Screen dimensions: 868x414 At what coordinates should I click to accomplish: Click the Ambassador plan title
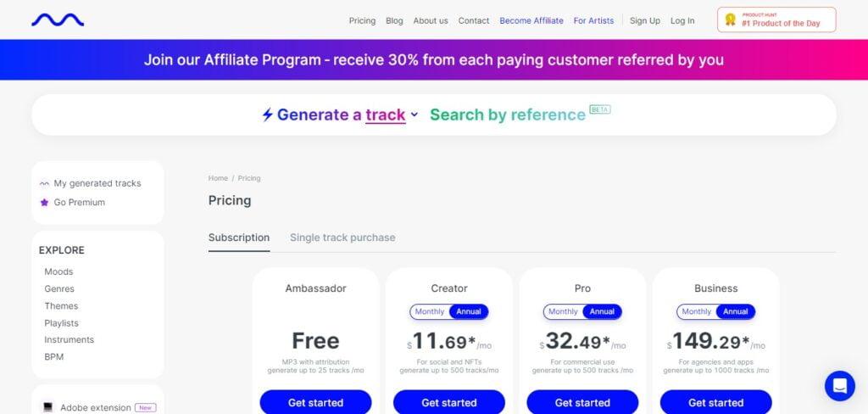(315, 288)
